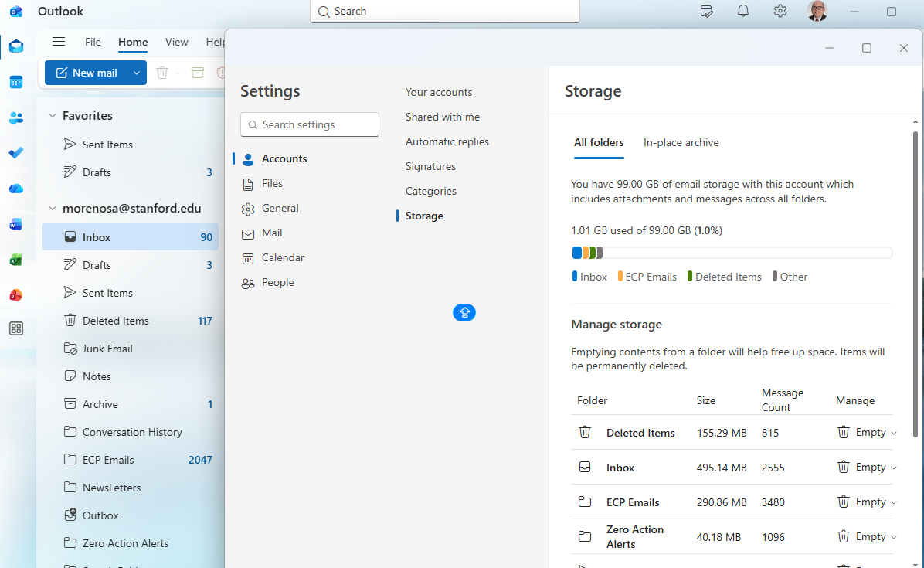Open OneDrive from the left app bar
Image resolution: width=924 pixels, height=568 pixels.
point(16,189)
